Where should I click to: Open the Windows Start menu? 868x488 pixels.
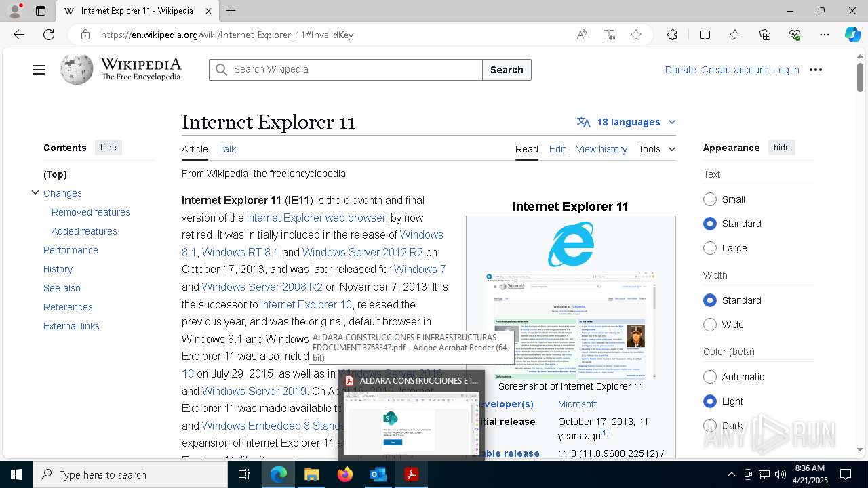pos(16,474)
